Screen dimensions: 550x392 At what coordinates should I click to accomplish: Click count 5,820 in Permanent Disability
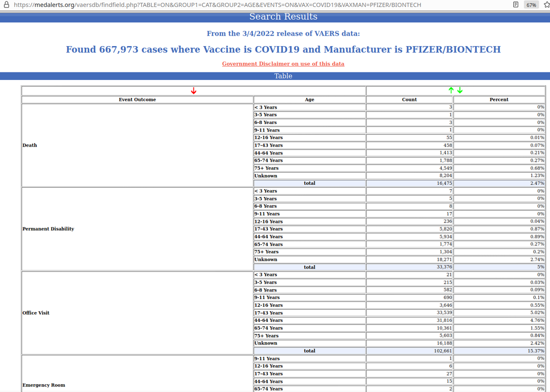click(x=409, y=229)
